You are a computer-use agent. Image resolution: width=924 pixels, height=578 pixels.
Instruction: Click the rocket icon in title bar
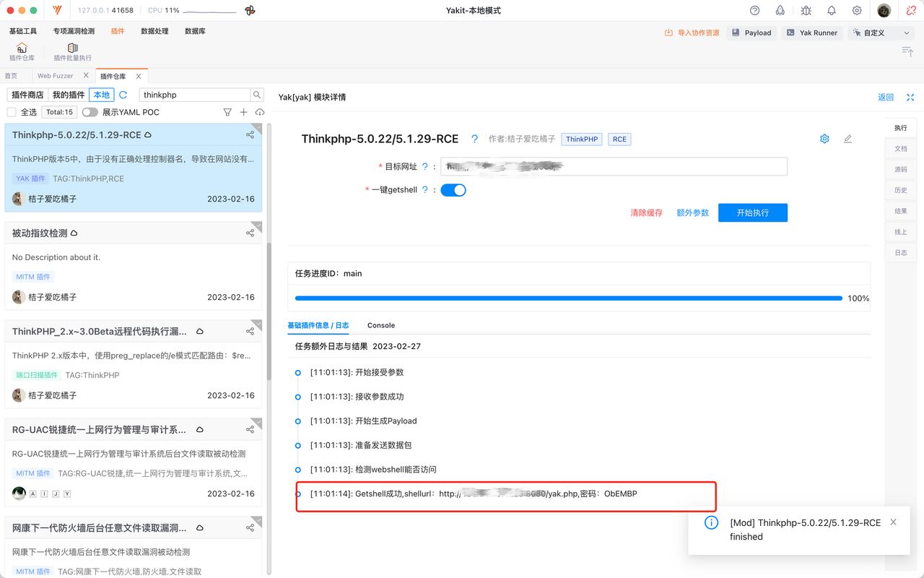pos(780,11)
